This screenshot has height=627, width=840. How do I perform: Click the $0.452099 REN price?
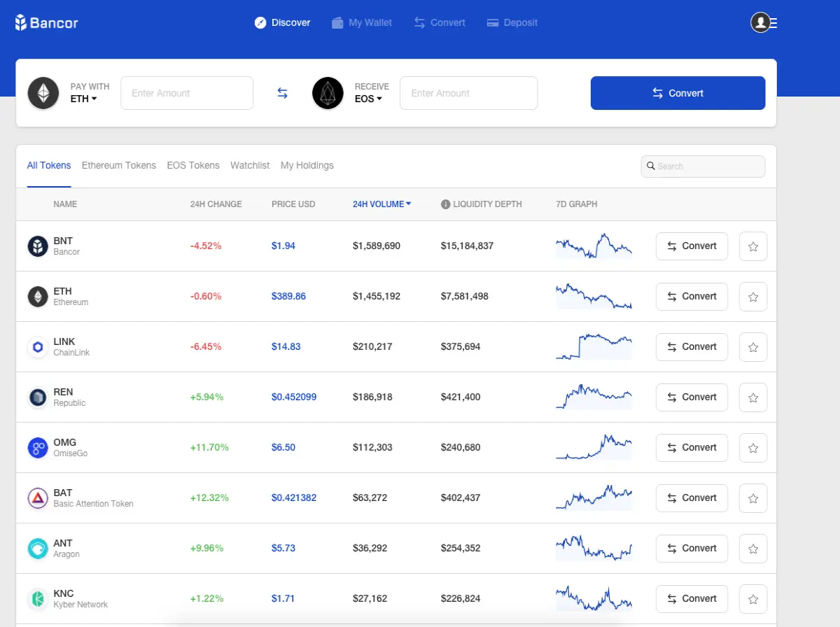(294, 397)
